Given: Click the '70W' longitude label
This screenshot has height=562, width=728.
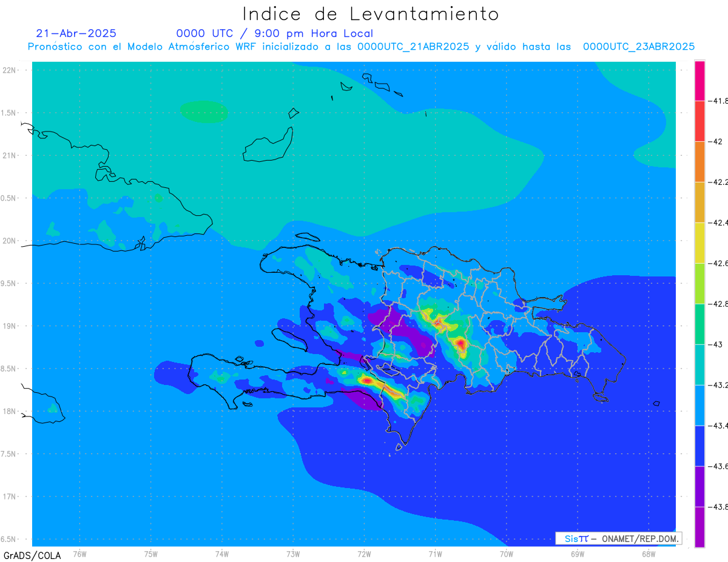Looking at the screenshot, I should [506, 554].
